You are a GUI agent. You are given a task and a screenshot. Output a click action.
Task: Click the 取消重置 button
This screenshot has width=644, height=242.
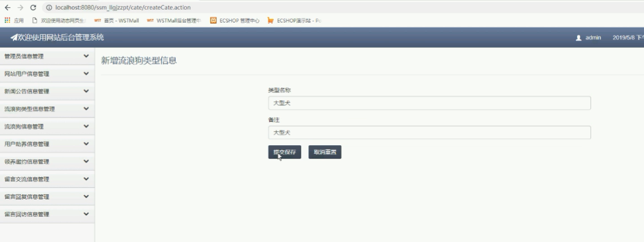tap(325, 152)
